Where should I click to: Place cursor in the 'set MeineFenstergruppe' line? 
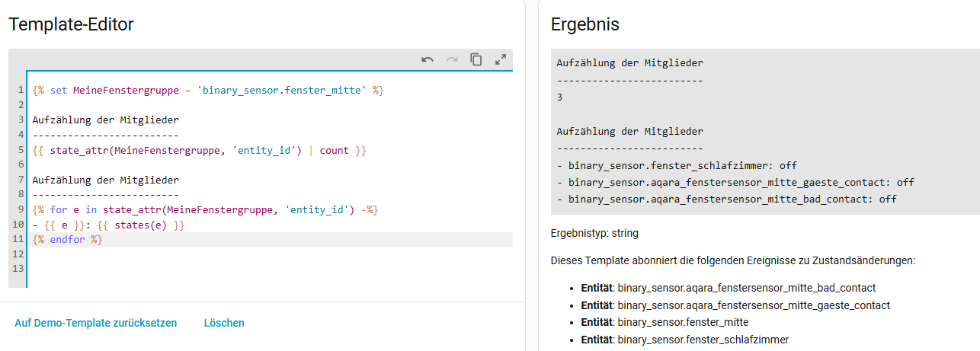point(207,91)
